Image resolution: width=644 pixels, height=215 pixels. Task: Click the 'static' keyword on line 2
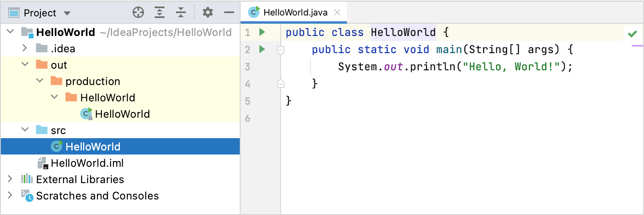tap(377, 49)
